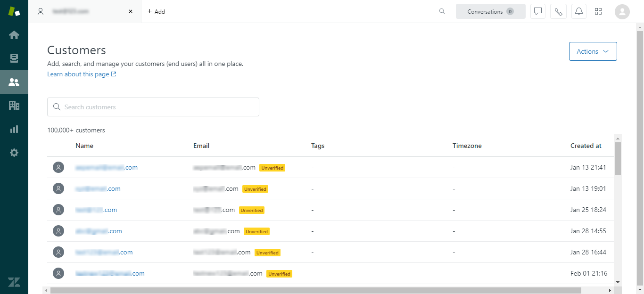
Task: Open the Home icon in sidebar
Action: click(x=14, y=35)
